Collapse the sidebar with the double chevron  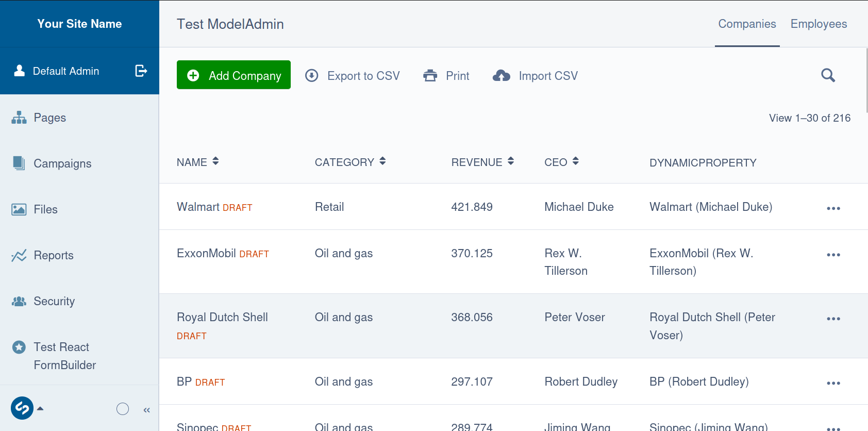tap(147, 410)
